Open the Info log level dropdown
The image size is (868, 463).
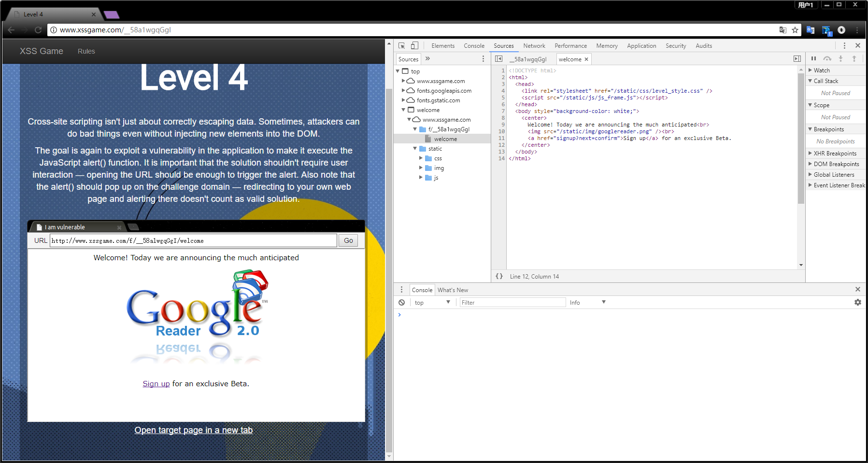coord(587,302)
